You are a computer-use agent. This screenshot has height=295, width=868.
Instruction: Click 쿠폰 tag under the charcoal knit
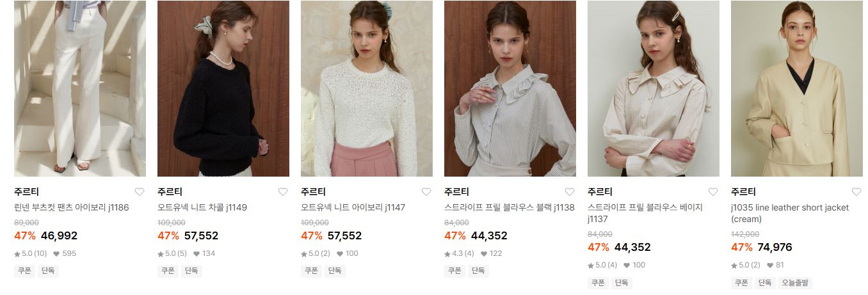[168, 271]
